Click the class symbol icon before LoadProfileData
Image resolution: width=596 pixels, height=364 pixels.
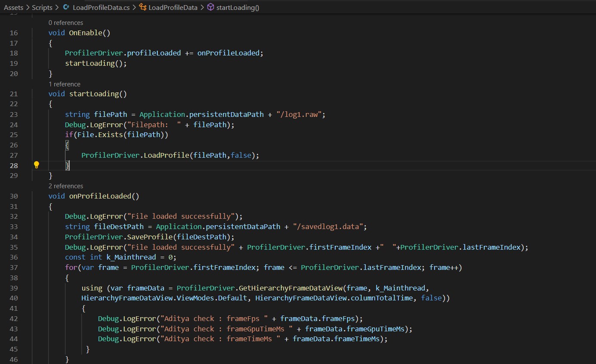coord(143,7)
